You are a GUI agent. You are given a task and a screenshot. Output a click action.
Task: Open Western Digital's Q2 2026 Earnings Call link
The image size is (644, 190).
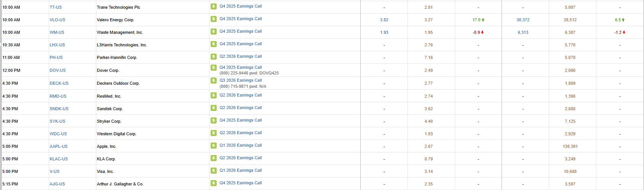pos(240,133)
